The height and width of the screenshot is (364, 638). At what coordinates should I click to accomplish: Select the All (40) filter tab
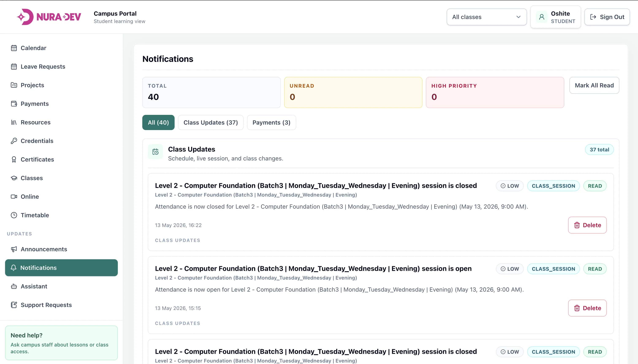click(158, 122)
